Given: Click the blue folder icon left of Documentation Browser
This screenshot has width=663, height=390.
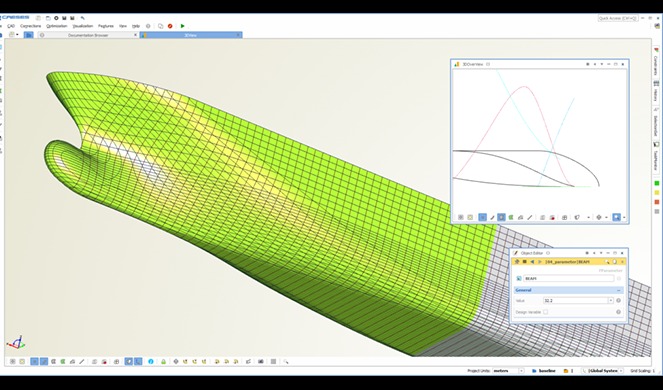Looking at the screenshot, I should (x=28, y=35).
